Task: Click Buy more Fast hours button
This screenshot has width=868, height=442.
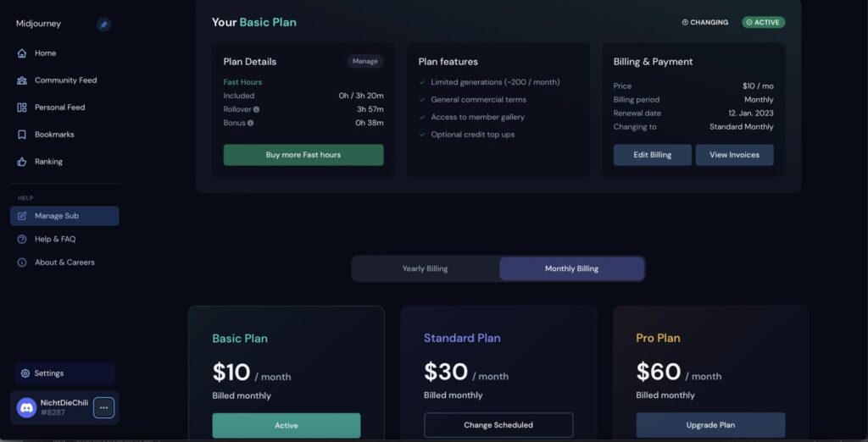Action: click(303, 155)
